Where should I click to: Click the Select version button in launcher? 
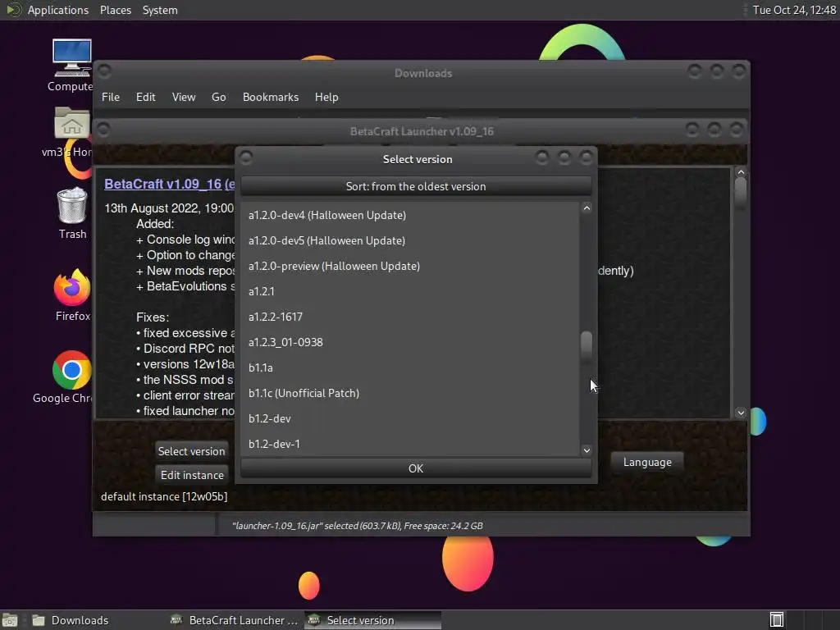[x=191, y=451]
